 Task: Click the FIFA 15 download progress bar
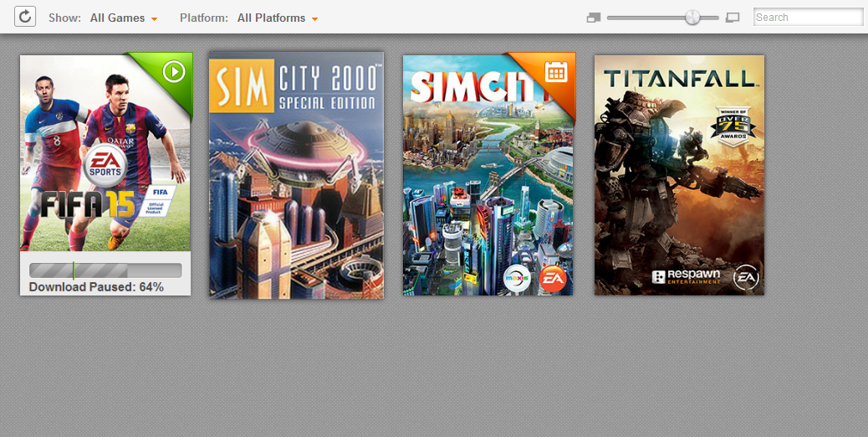tap(105, 270)
